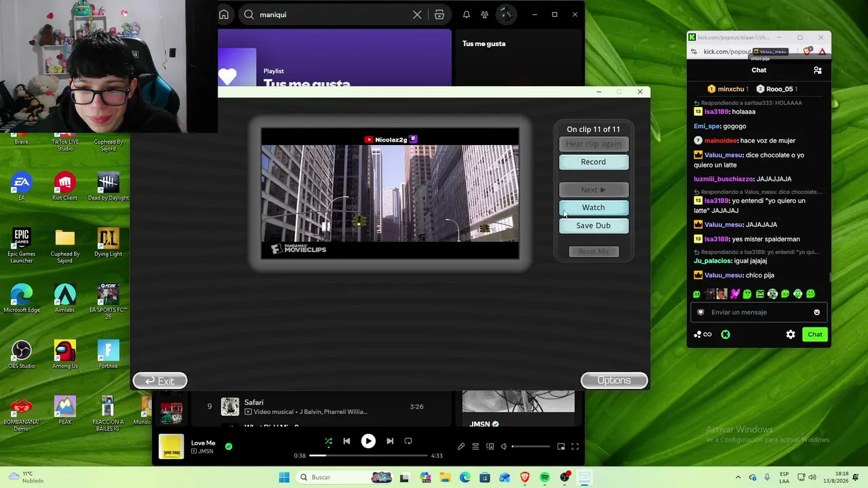Open the weather widget showing Nublado

point(26,477)
